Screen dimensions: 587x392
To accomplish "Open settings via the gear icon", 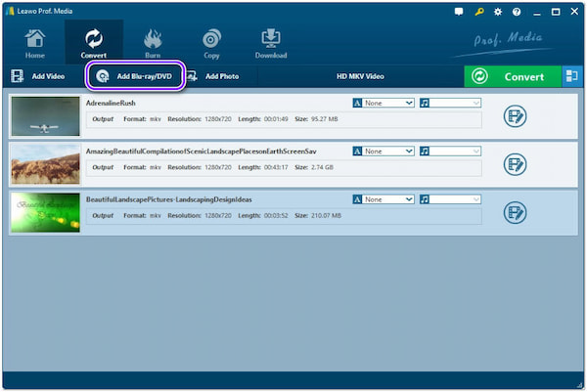I will click(x=498, y=11).
